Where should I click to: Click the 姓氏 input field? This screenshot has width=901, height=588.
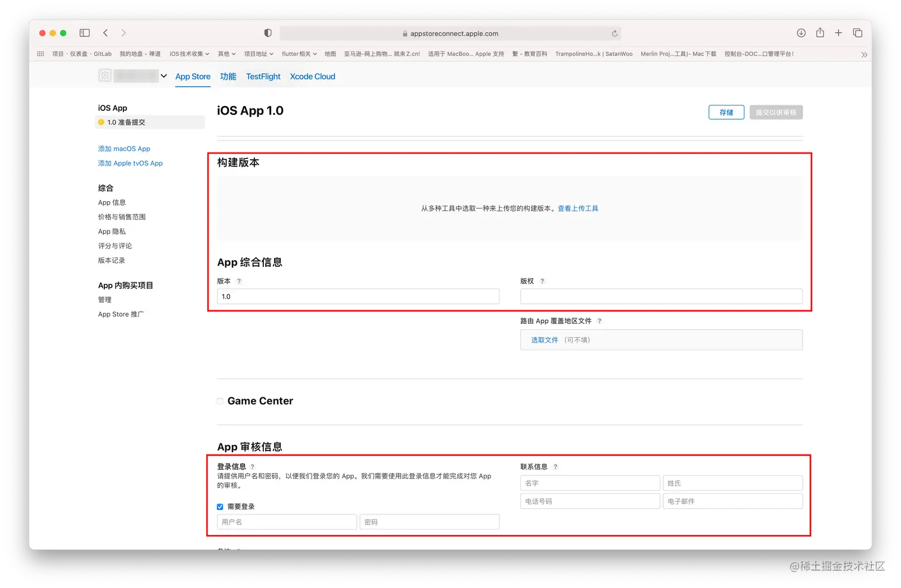[x=733, y=483]
